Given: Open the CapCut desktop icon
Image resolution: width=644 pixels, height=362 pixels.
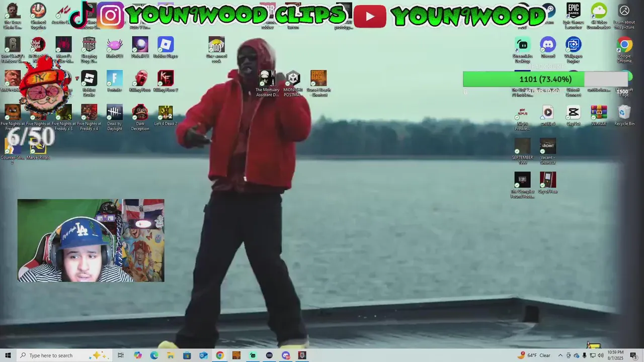Looking at the screenshot, I should click(573, 115).
